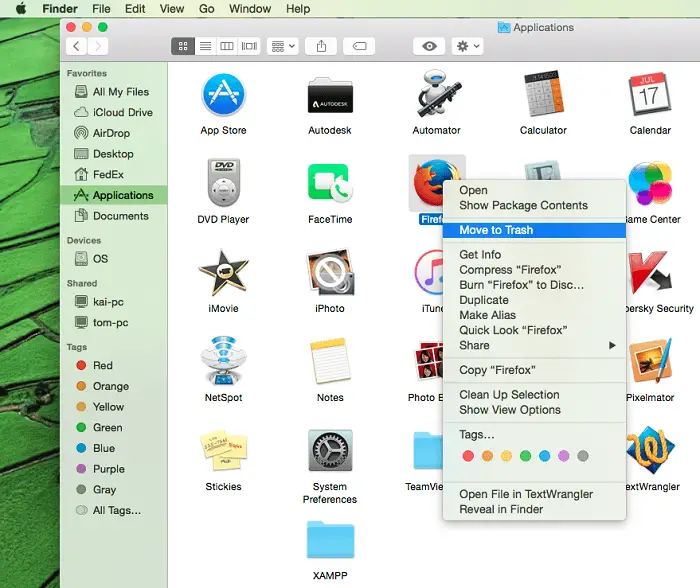
Task: Choose Get Info in context menu
Action: pos(534,254)
